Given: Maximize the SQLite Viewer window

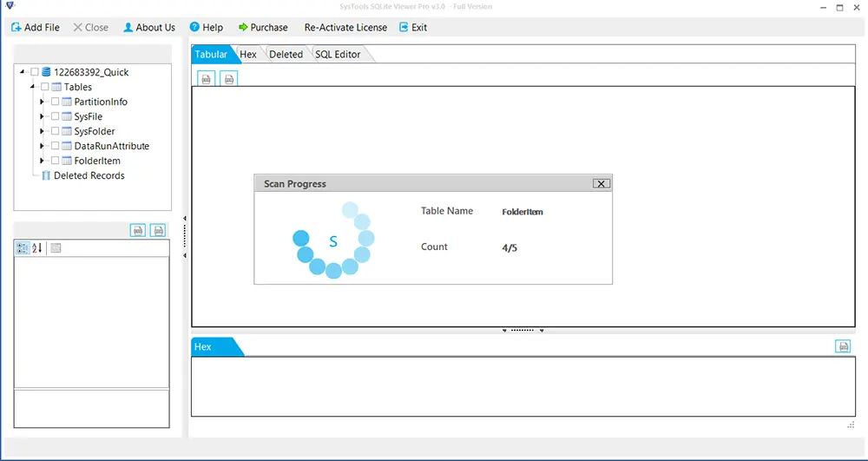Looking at the screenshot, I should click(x=839, y=7).
